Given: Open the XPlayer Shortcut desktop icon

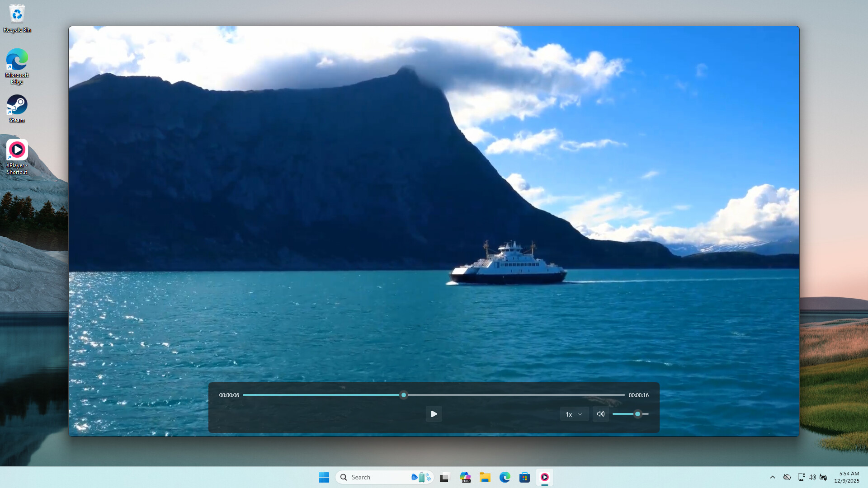Looking at the screenshot, I should tap(17, 156).
